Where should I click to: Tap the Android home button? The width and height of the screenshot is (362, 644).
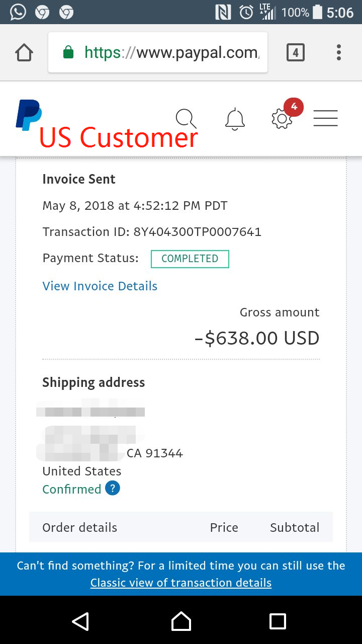(181, 621)
